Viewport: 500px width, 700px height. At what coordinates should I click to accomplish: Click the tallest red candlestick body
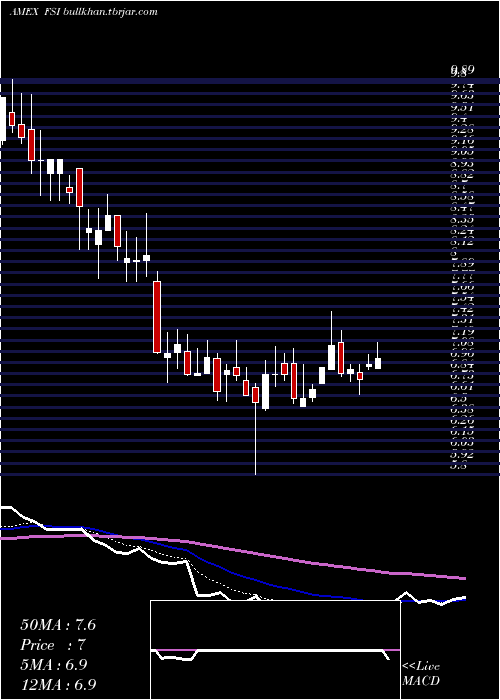tap(157, 317)
